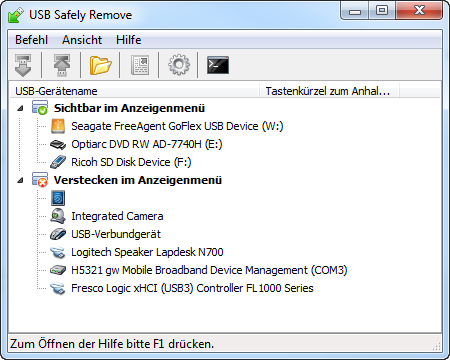Viewport: 450px width, 360px height.
Task: Click the Integrated Camera webcam icon
Action: [x=58, y=216]
